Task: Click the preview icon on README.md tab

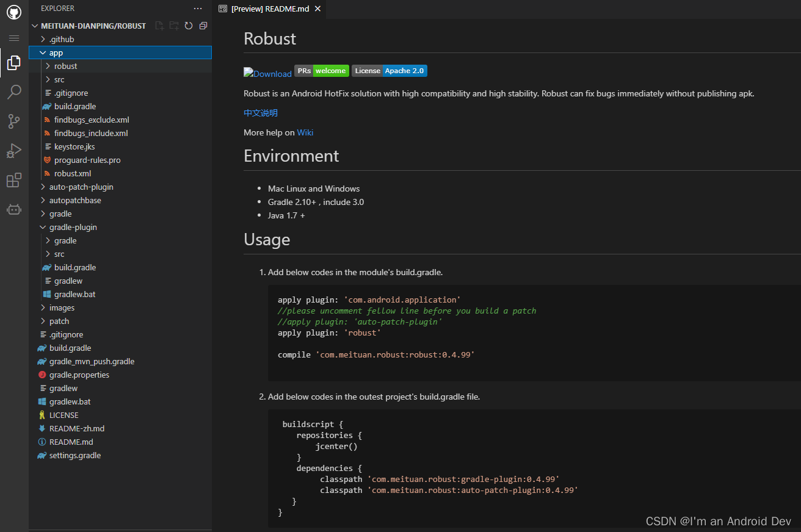Action: [x=223, y=9]
